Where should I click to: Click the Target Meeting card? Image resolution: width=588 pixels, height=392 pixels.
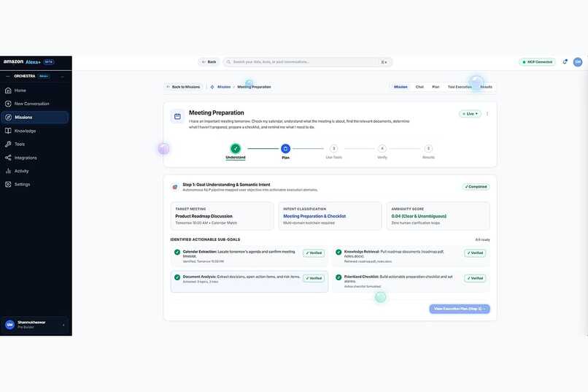pos(222,215)
